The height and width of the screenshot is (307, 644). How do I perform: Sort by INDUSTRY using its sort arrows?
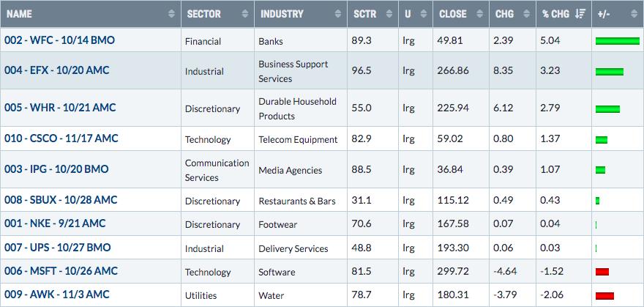point(338,14)
